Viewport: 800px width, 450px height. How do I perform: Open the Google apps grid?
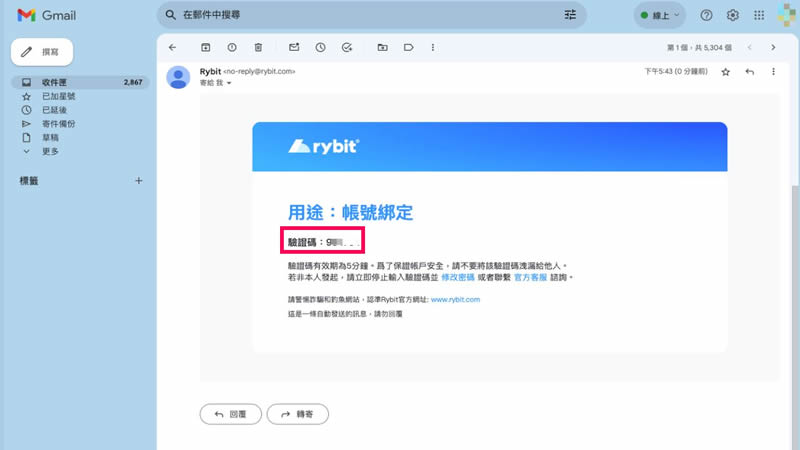(760, 15)
